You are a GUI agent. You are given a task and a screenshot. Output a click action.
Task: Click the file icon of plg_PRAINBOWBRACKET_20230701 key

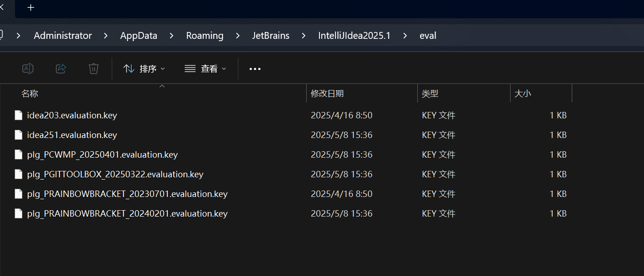[18, 194]
